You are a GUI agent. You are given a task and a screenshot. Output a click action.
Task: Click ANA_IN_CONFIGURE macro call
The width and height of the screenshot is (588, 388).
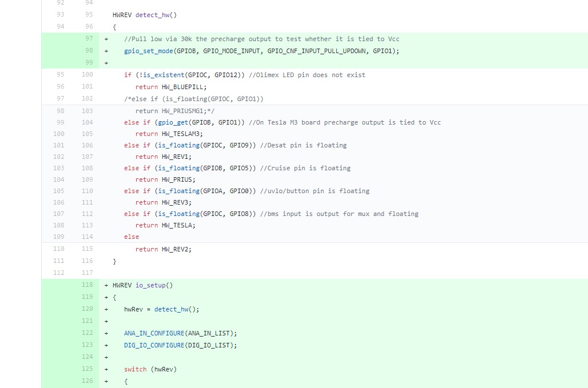(x=154, y=333)
